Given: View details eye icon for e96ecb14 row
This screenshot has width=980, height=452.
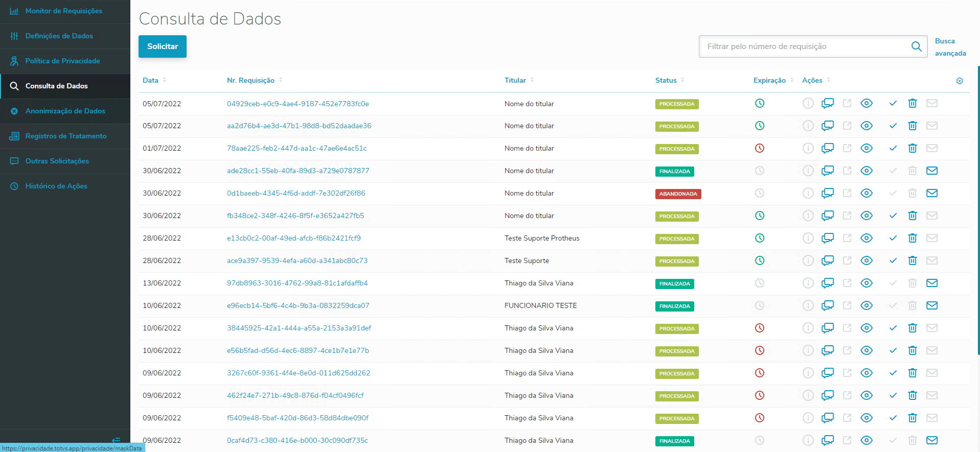Looking at the screenshot, I should click(867, 305).
